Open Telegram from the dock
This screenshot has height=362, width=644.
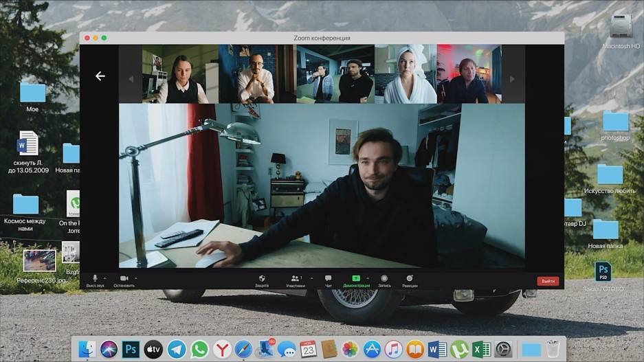click(x=177, y=349)
